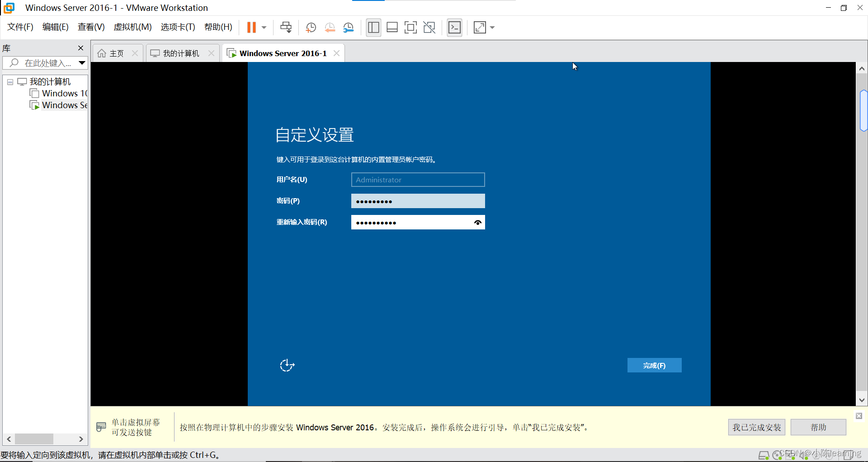Reveal the re-entered password with eye icon
This screenshot has height=462, width=868.
pos(478,223)
